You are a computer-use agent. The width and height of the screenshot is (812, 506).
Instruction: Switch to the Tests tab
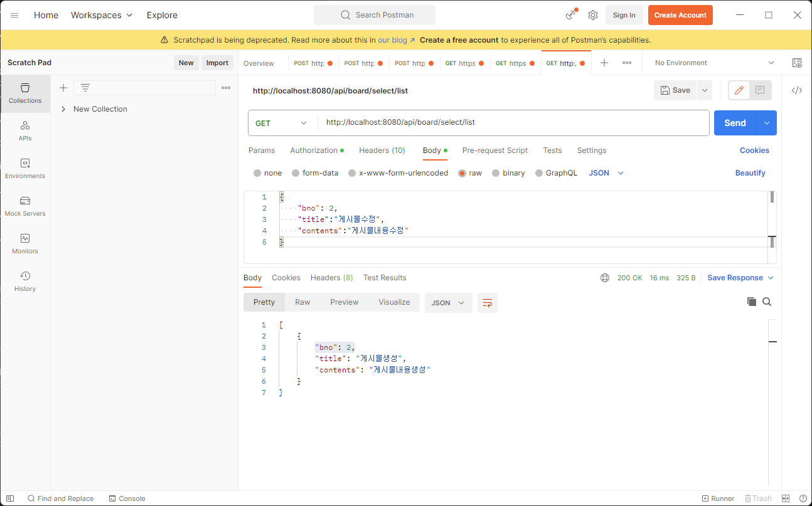click(x=552, y=150)
